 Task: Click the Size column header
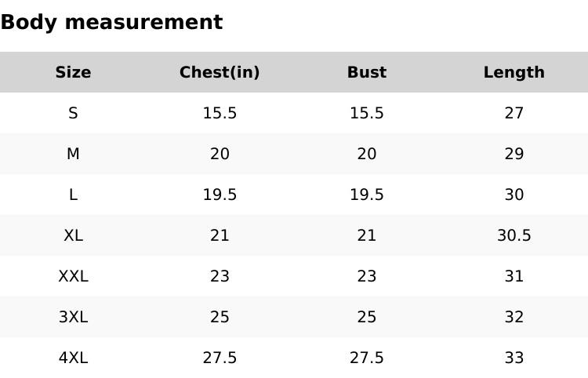coord(73,72)
